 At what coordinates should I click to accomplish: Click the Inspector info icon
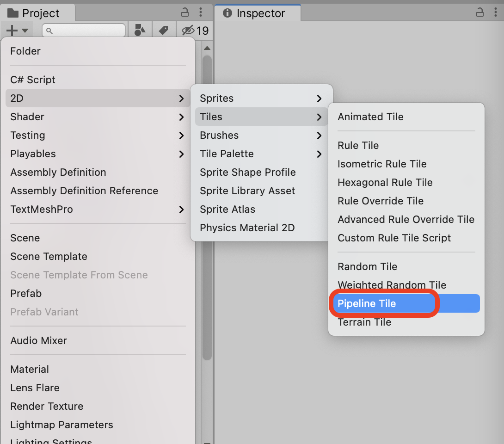point(227,13)
